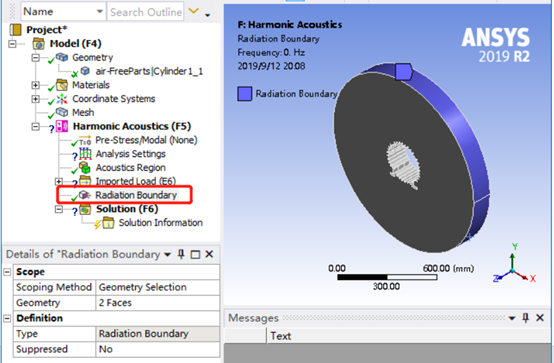This screenshot has width=554, height=363.
Task: Click the Search Outline field
Action: pyautogui.click(x=146, y=12)
